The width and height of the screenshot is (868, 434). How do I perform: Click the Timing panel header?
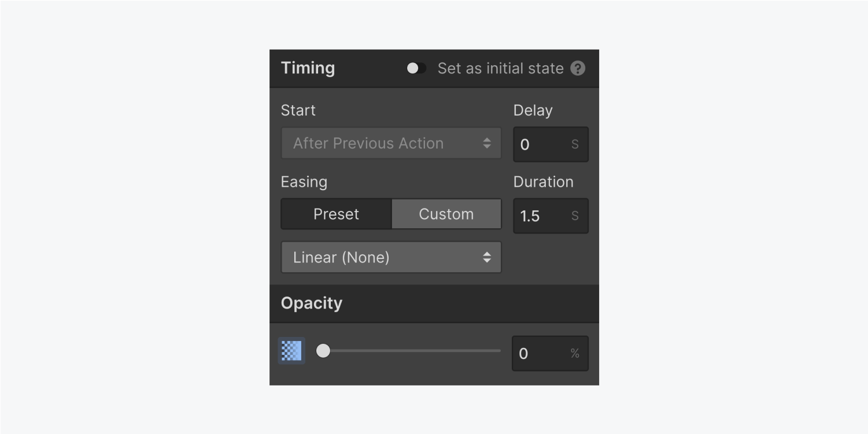[308, 68]
